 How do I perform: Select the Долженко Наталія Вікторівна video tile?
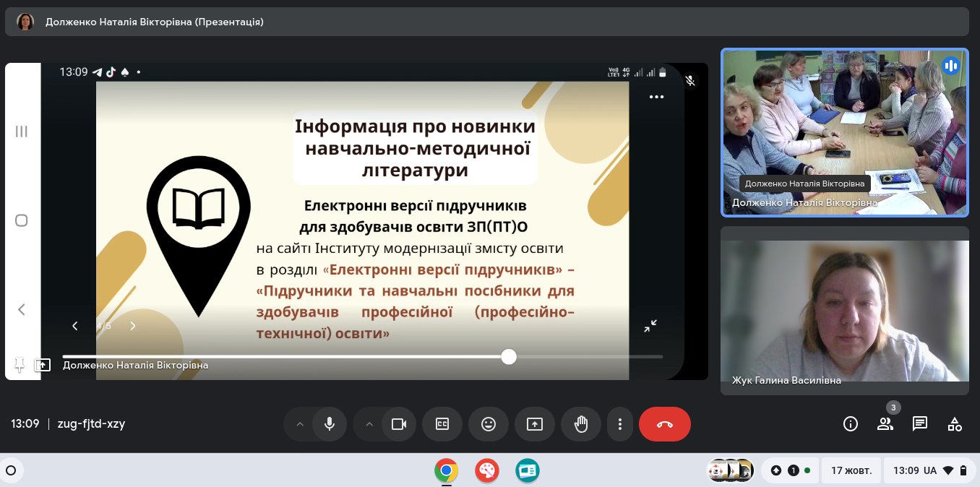pyautogui.click(x=845, y=132)
